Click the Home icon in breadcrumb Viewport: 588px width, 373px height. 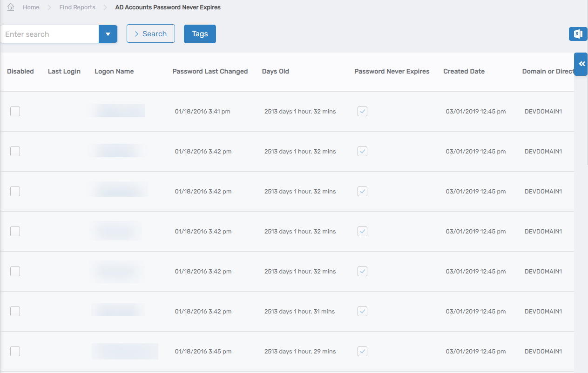pos(11,7)
